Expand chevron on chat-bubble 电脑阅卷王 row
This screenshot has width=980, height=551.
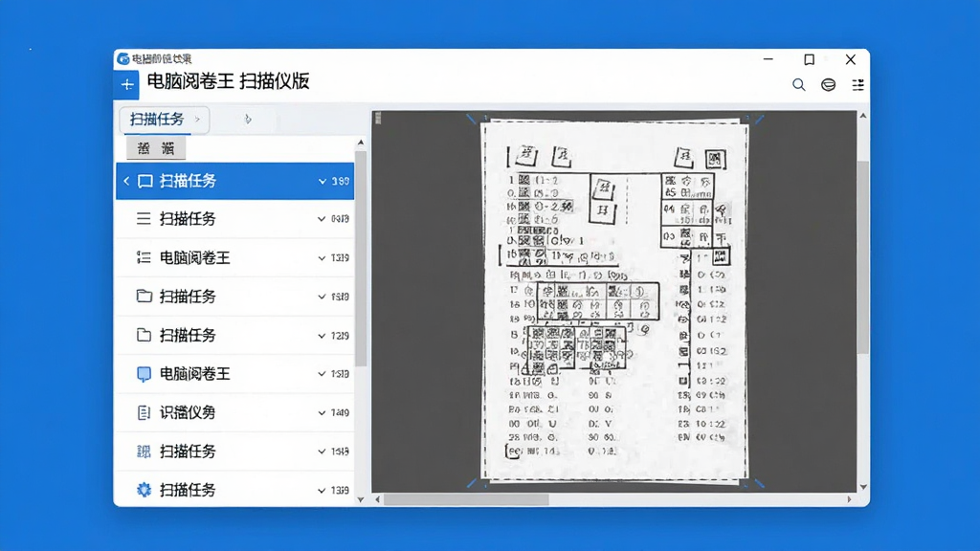[322, 374]
